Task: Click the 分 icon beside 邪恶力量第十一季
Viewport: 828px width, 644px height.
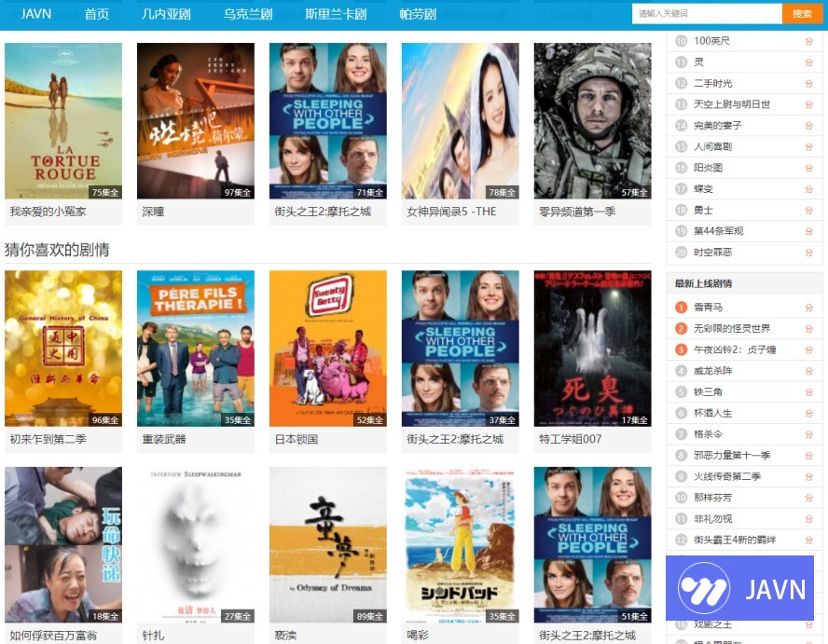Action: click(808, 456)
